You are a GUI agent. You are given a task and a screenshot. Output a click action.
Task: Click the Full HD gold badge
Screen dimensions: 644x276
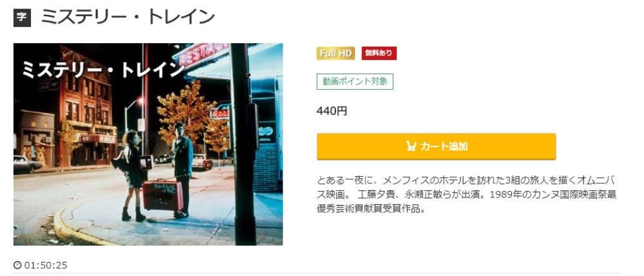pyautogui.click(x=336, y=54)
